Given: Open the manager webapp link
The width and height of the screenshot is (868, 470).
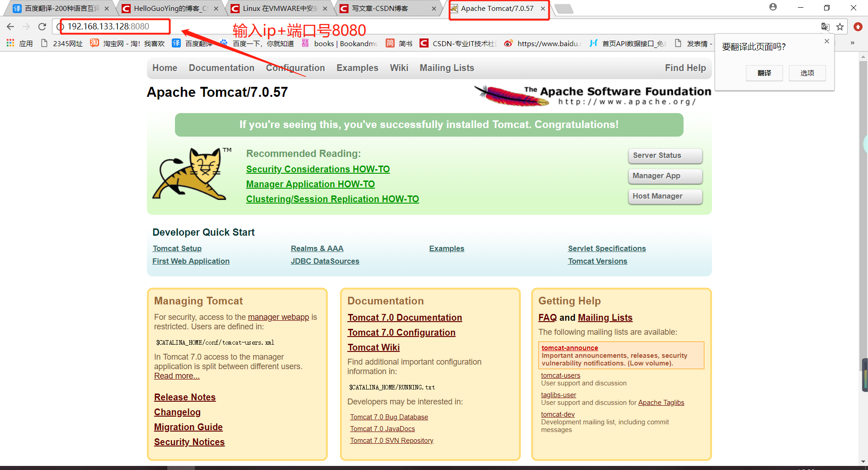Looking at the screenshot, I should coord(278,317).
